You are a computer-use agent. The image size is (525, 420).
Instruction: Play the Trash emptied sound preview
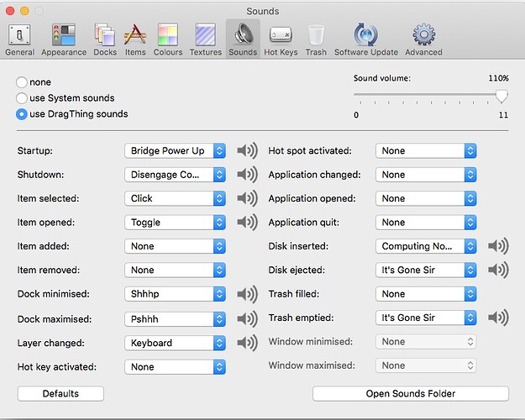(x=498, y=318)
